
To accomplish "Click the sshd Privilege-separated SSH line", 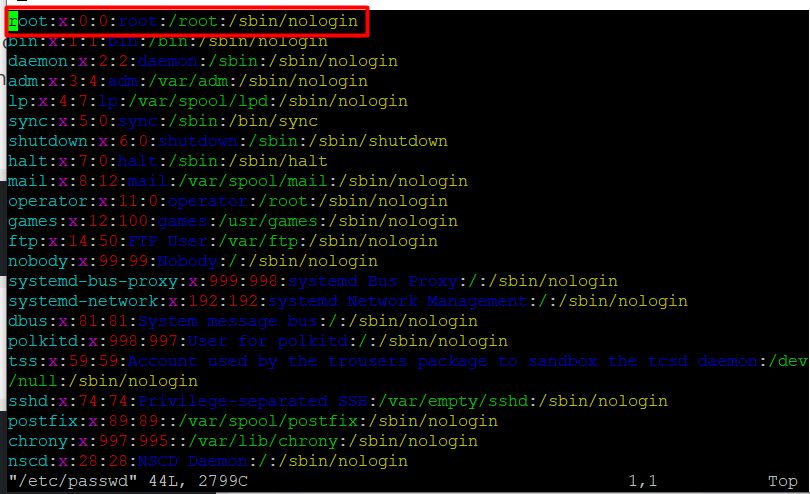I will click(338, 401).
